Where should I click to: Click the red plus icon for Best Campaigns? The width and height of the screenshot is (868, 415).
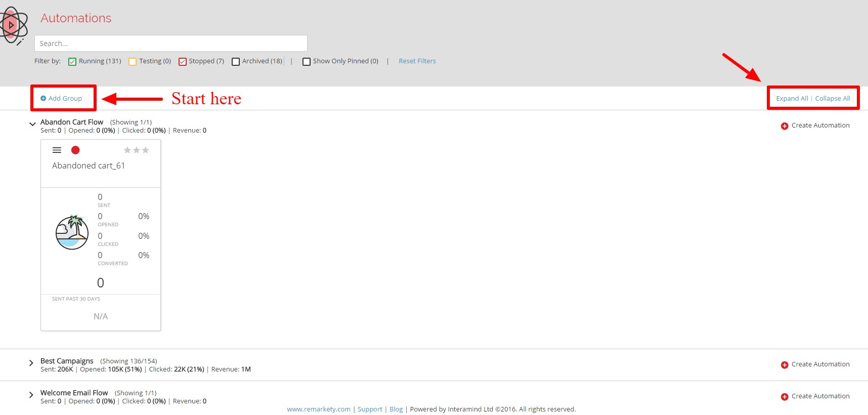tap(785, 365)
